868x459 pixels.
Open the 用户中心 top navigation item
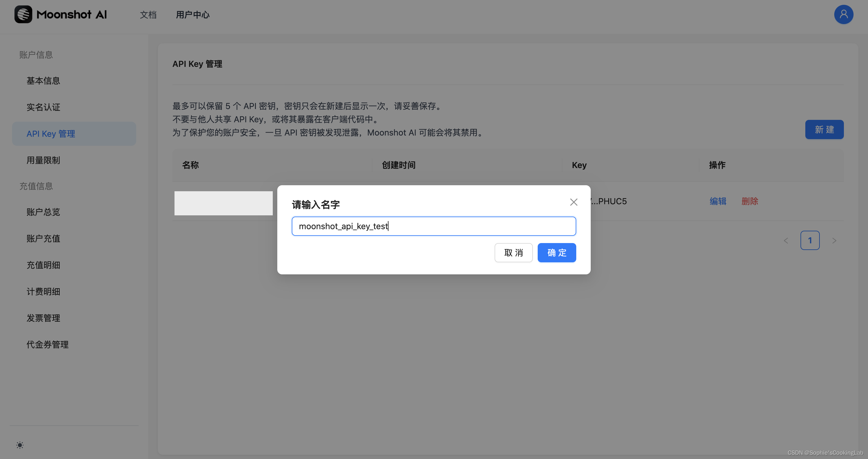coord(193,15)
